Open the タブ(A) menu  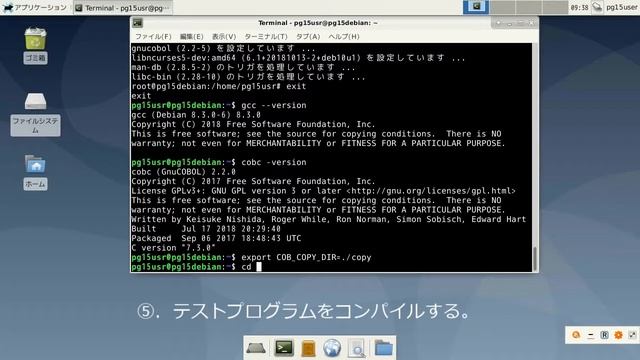point(308,37)
